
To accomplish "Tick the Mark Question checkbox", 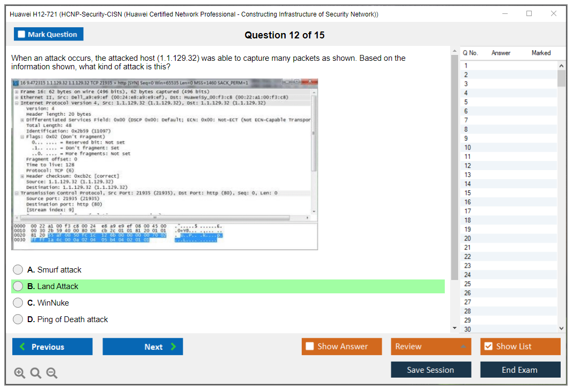I will point(22,35).
